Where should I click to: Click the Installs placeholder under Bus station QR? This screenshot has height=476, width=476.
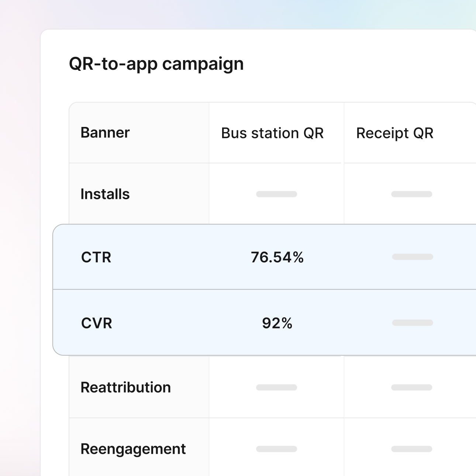(x=276, y=194)
